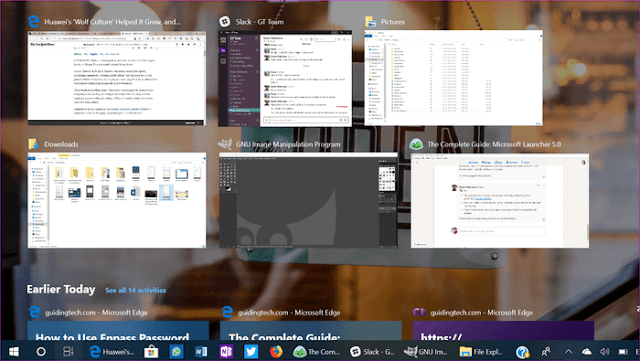640x361 pixels.
Task: Select the Pictures File Explorer window thumbnail
Action: point(453,78)
